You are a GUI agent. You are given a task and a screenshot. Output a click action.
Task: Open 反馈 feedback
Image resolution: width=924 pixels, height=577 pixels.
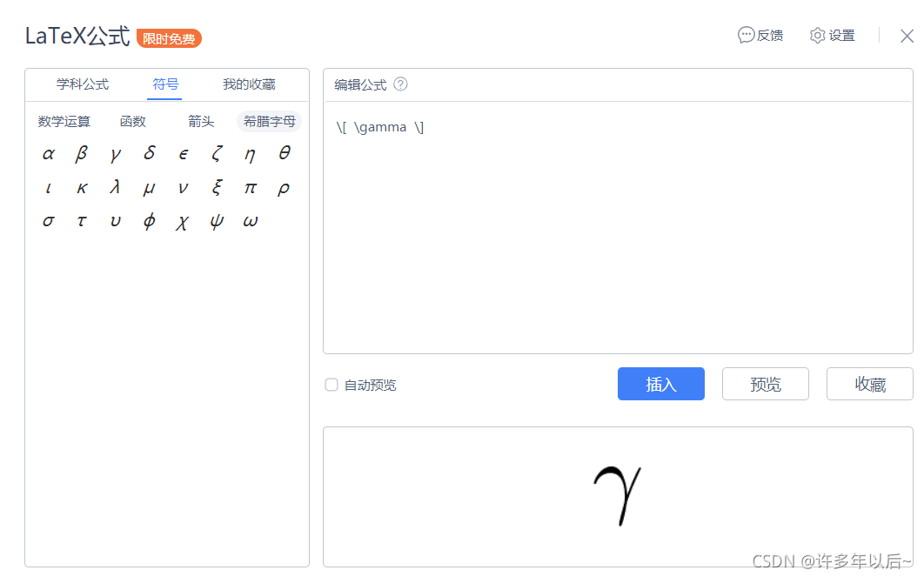tap(760, 36)
